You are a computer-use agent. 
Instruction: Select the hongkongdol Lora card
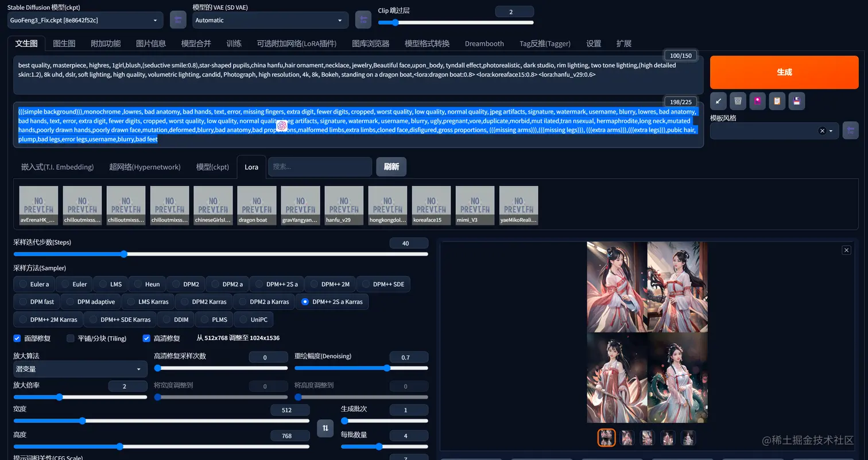[387, 205]
